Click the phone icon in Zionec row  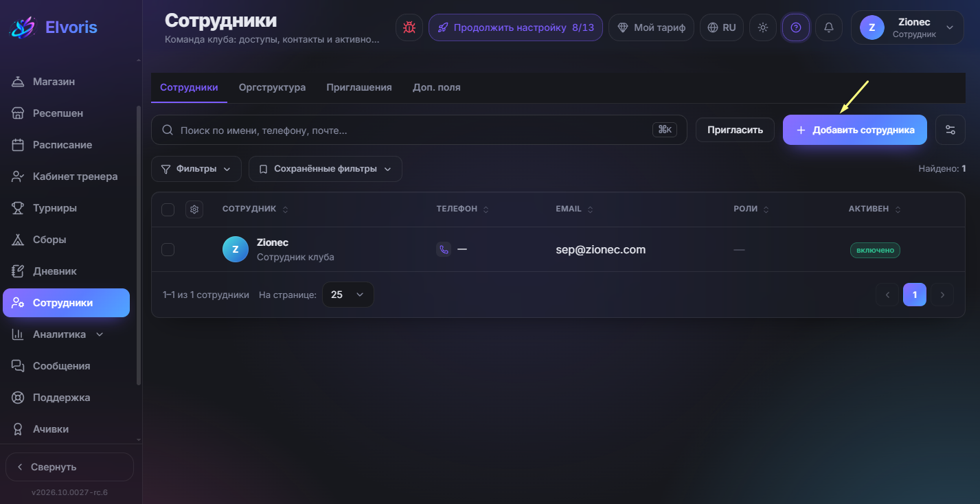444,249
